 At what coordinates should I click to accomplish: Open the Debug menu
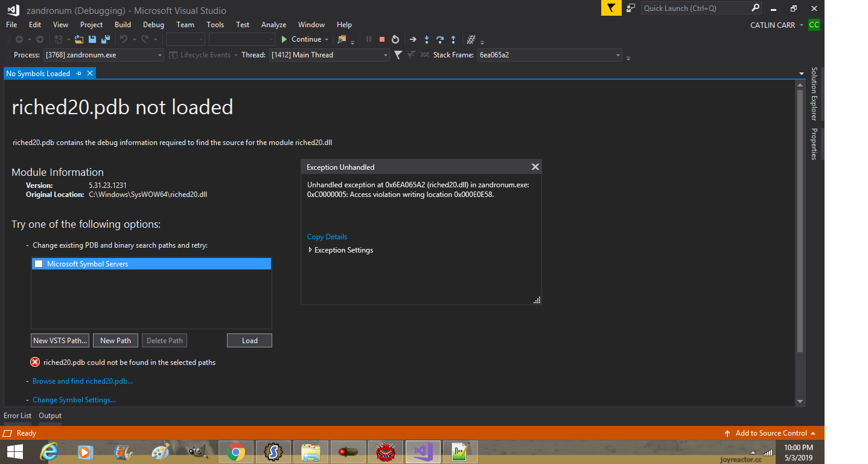pos(153,25)
